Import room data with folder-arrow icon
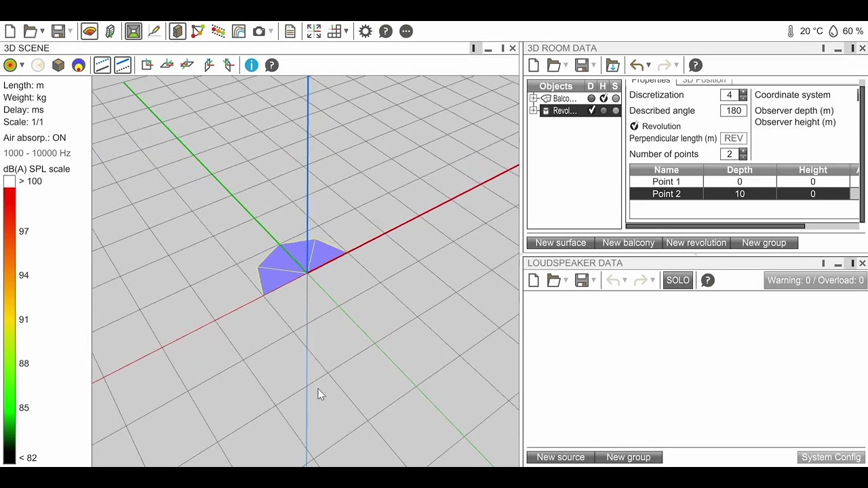Viewport: 868px width, 488px height. 612,65
